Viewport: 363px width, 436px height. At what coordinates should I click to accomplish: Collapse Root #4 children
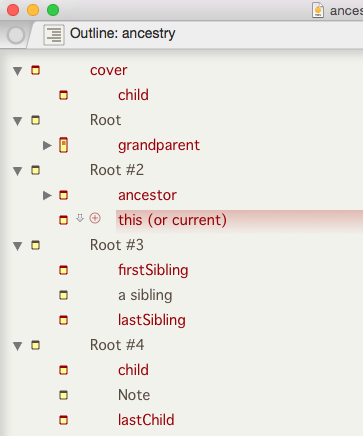tap(17, 346)
